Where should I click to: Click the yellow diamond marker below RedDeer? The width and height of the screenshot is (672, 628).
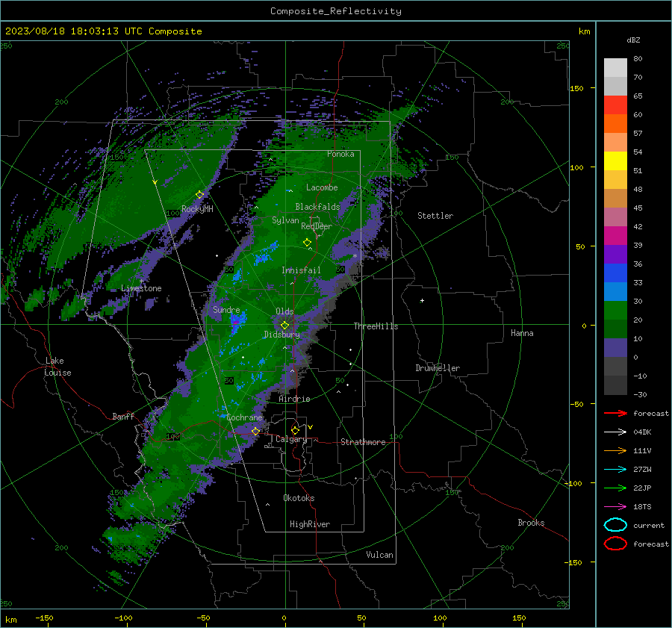(x=307, y=243)
